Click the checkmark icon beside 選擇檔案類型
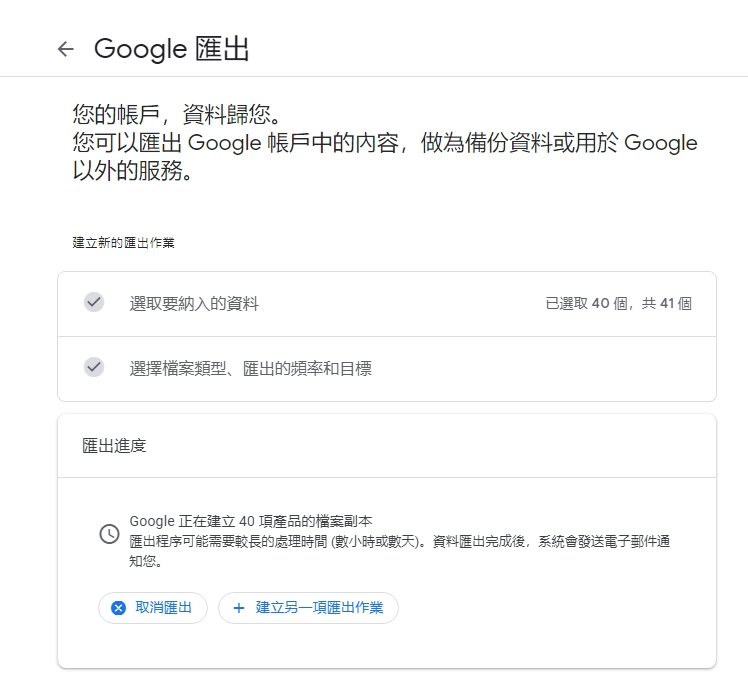This screenshot has height=700, width=748. click(94, 367)
